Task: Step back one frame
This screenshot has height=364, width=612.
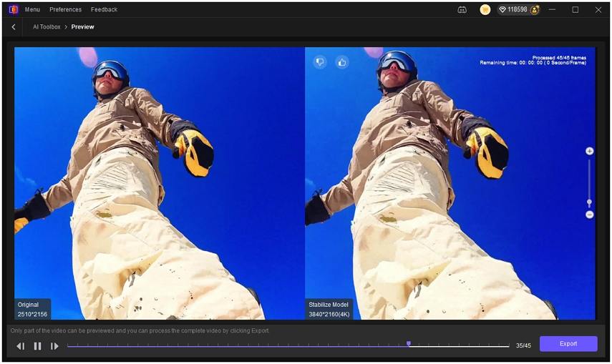Action: [x=21, y=346]
